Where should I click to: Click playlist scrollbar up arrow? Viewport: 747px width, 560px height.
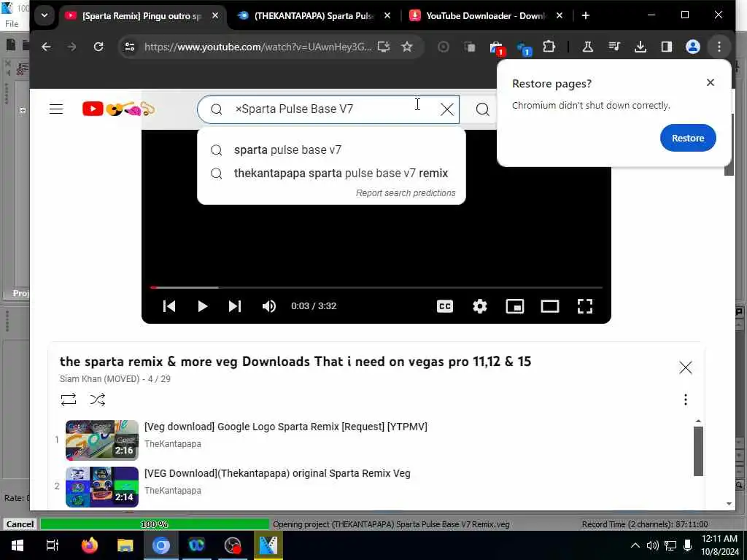[698, 421]
